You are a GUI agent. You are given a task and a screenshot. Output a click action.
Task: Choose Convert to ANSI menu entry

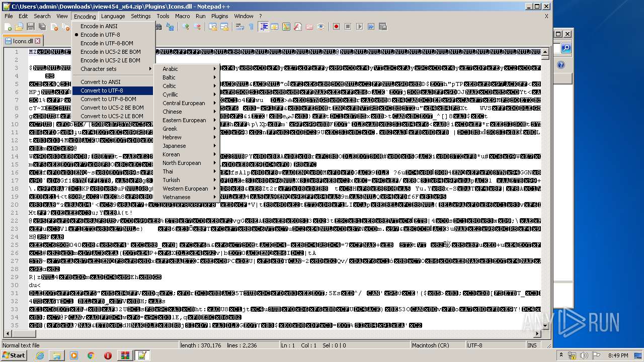coord(113,82)
